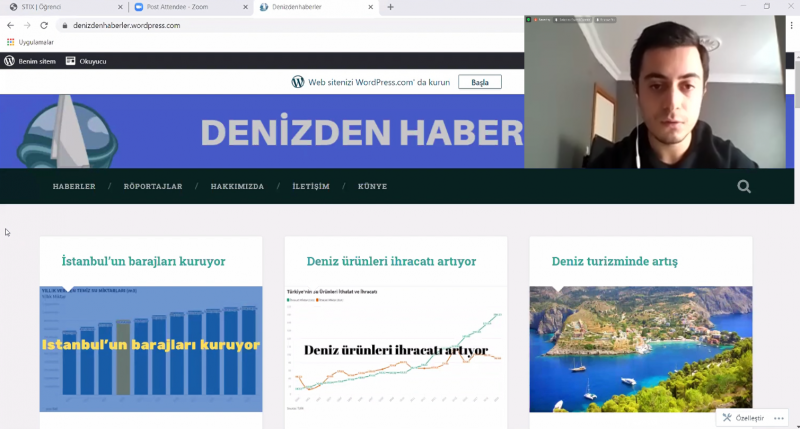The height and width of the screenshot is (429, 800).
Task: Click the Uygulamalar apps grid icon
Action: (x=11, y=42)
